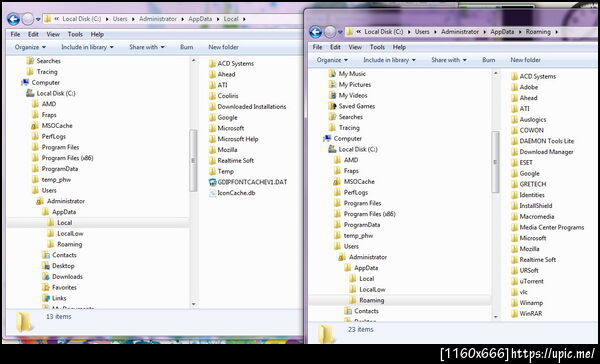Select Auslogics folder icon
Screen dimensions: 600x364
click(x=515, y=120)
